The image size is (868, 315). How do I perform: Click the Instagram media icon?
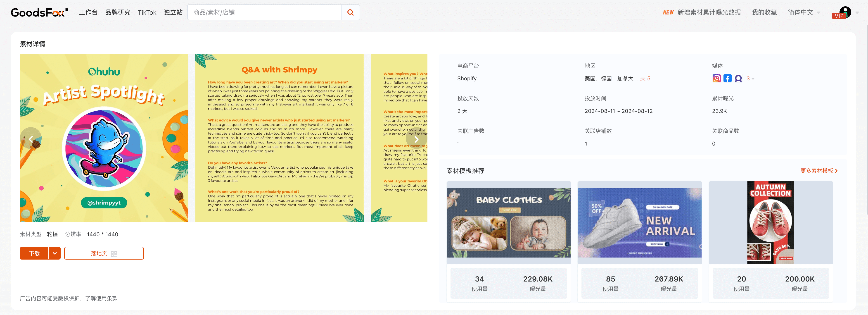pos(716,78)
